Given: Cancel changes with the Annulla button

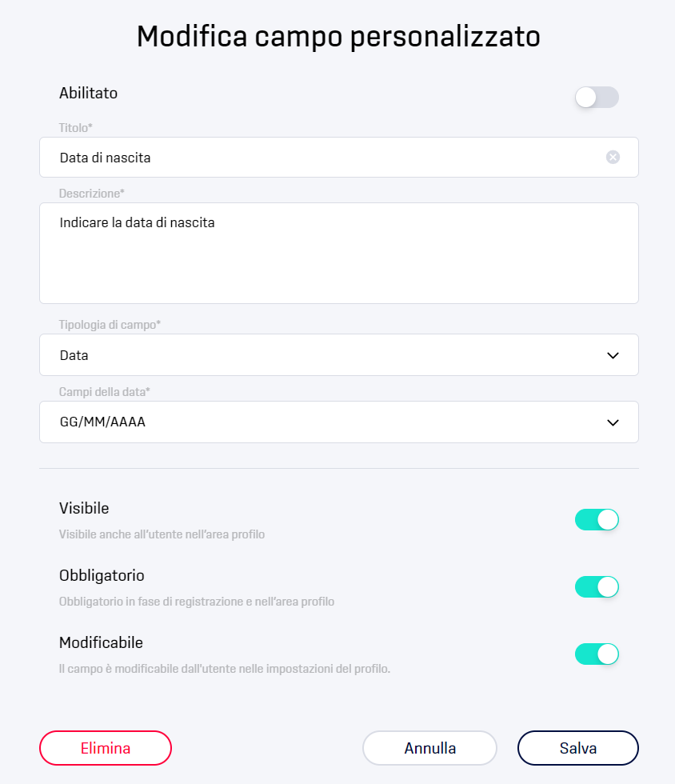Looking at the screenshot, I should (x=429, y=748).
